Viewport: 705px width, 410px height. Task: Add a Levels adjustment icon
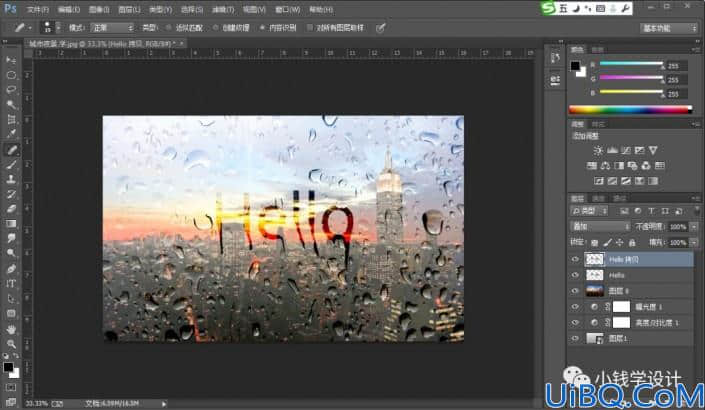[612, 150]
